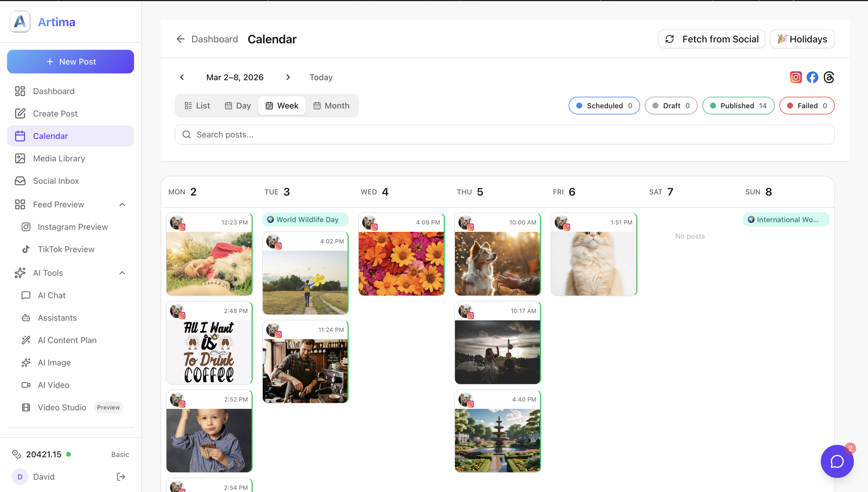
Task: Click back arrow next to Dashboard
Action: tap(180, 39)
